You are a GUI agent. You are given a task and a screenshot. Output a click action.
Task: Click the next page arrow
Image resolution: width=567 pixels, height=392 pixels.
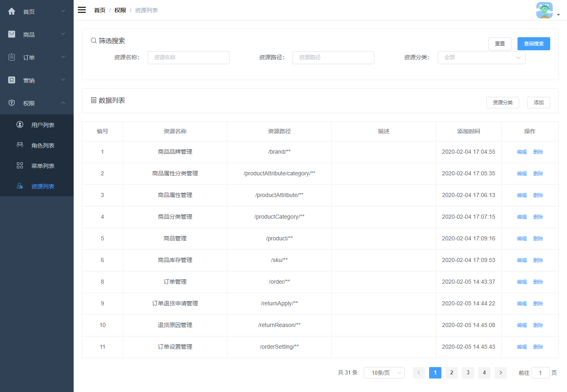coord(500,373)
